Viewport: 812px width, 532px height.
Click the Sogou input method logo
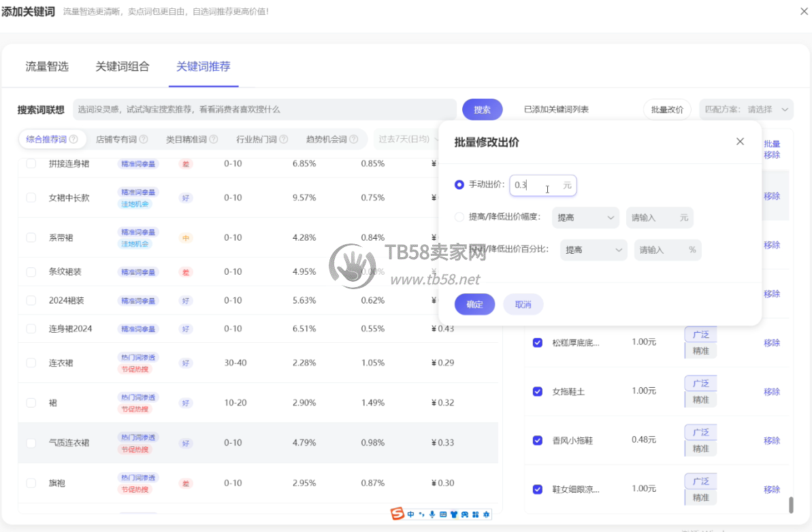click(x=397, y=514)
